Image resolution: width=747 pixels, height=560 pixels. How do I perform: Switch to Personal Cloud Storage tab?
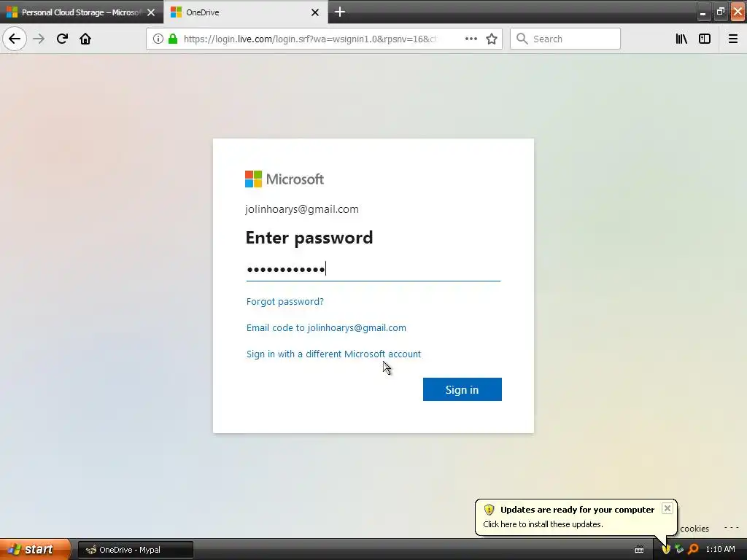[x=81, y=12]
